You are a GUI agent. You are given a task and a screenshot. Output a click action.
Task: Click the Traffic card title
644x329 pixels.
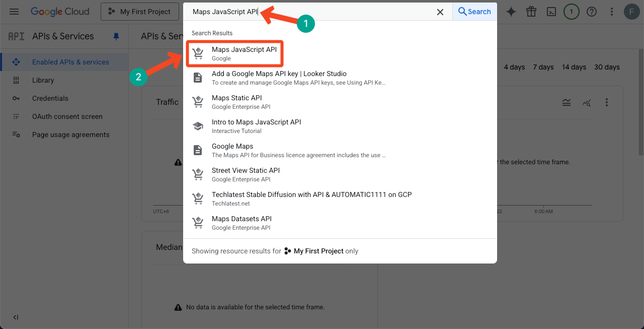click(167, 102)
